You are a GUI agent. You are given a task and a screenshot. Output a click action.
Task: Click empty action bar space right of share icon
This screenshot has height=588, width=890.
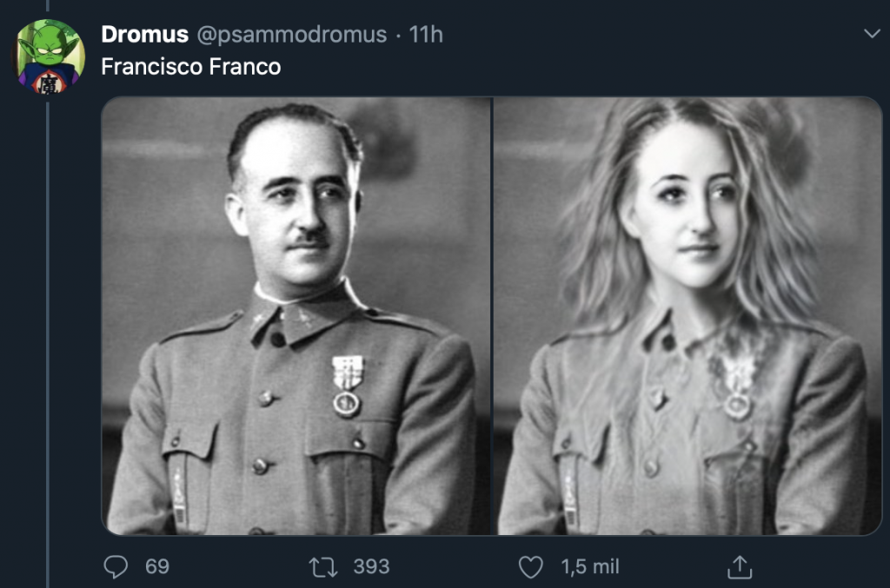817,567
